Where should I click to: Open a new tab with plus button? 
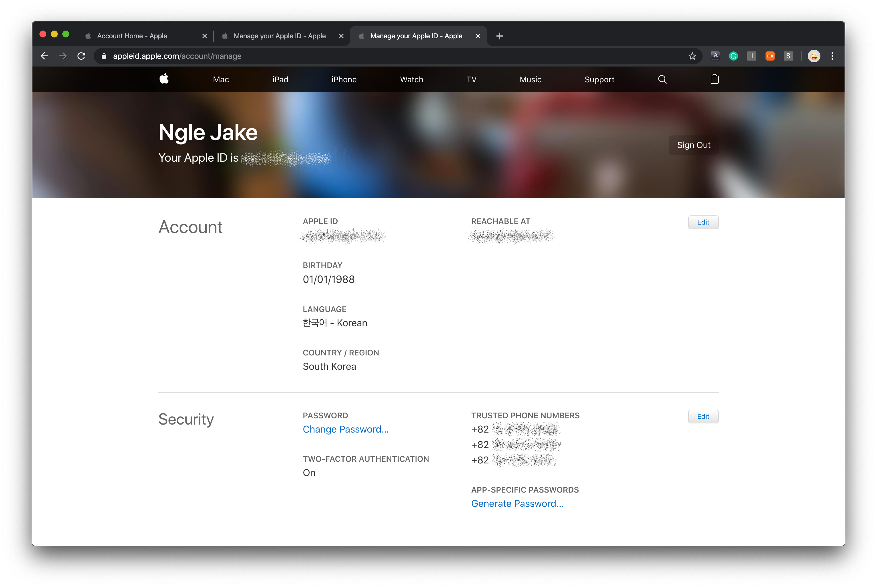(x=499, y=36)
